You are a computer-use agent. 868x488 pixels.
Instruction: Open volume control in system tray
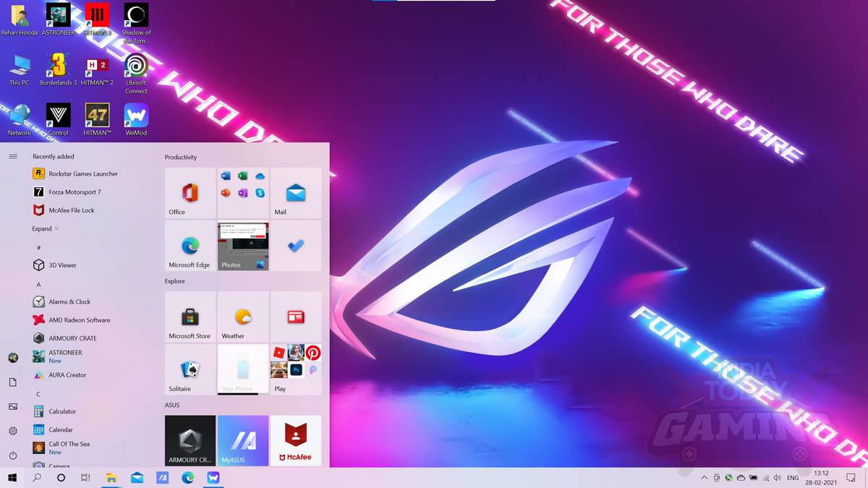(777, 478)
